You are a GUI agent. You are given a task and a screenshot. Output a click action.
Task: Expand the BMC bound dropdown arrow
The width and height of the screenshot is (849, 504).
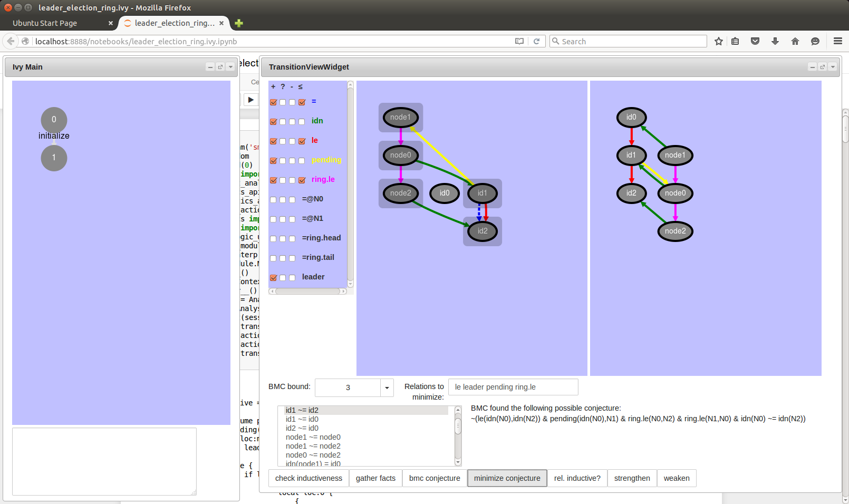[x=387, y=388]
